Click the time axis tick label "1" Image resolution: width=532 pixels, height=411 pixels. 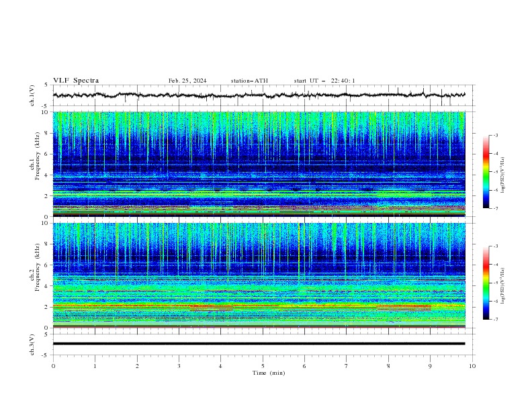tap(95, 366)
